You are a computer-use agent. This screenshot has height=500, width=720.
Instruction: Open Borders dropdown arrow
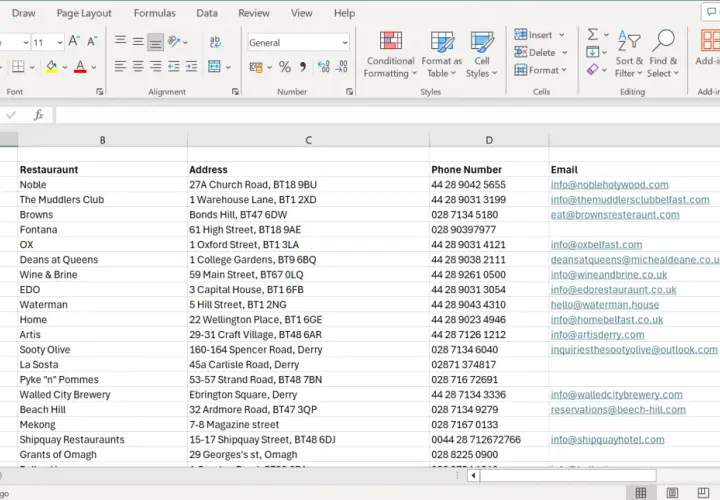click(x=32, y=67)
